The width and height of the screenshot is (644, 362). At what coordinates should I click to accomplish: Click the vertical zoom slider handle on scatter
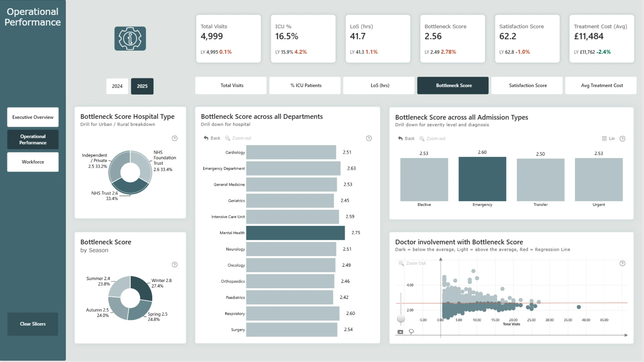401,318
